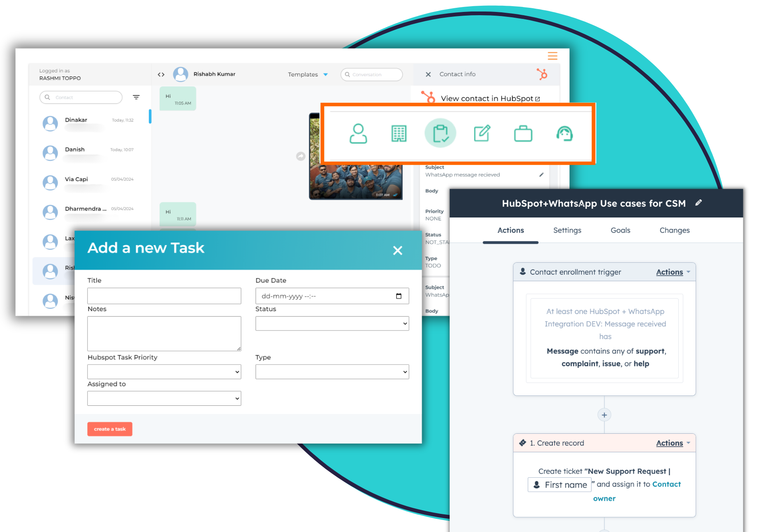This screenshot has height=532, width=761.
Task: Close the Add a new Task dialog
Action: pos(397,250)
